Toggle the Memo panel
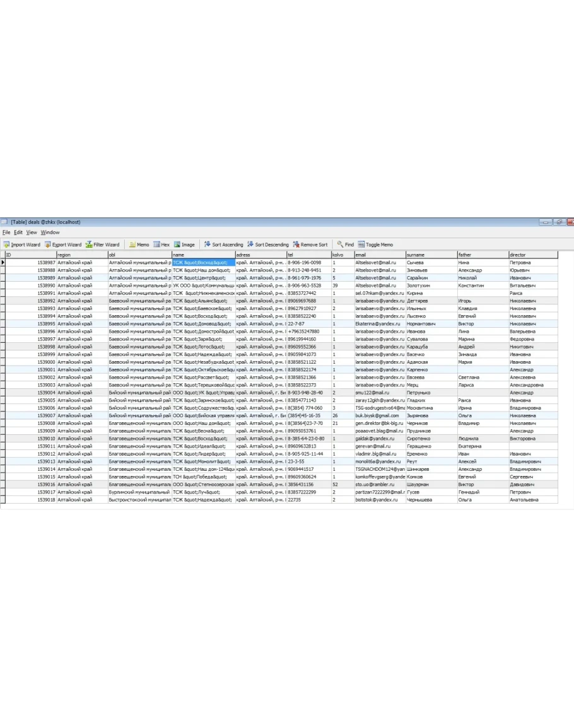This screenshot has width=574, height=728. pos(375,245)
